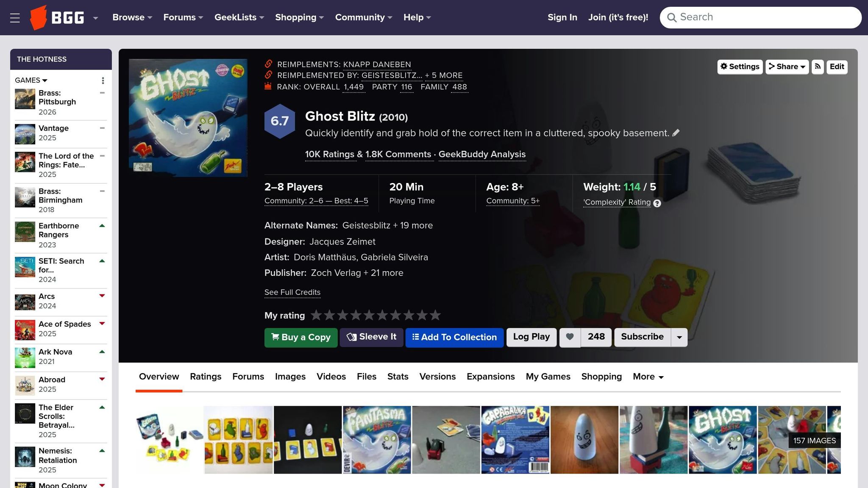This screenshot has height=488, width=868.
Task: Toggle the heart fan icon
Action: [x=570, y=337]
